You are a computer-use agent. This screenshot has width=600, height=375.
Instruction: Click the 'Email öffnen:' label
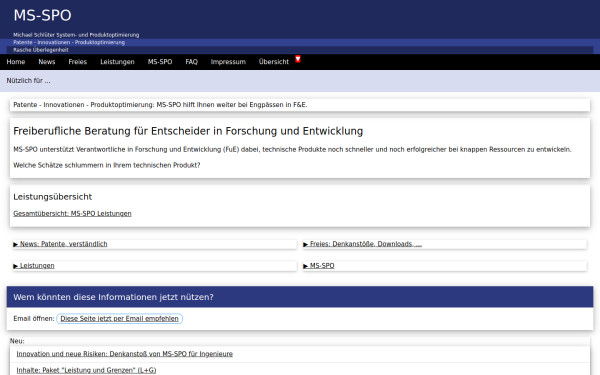(34, 319)
